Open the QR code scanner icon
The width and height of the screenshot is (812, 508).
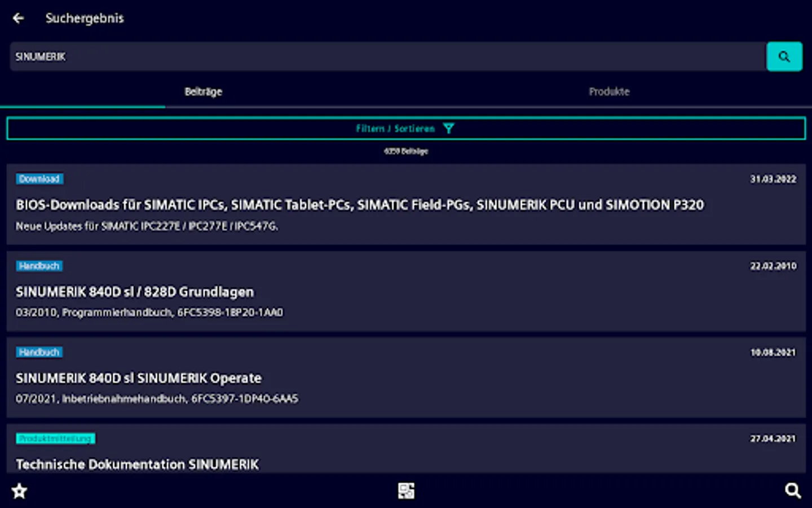tap(406, 491)
